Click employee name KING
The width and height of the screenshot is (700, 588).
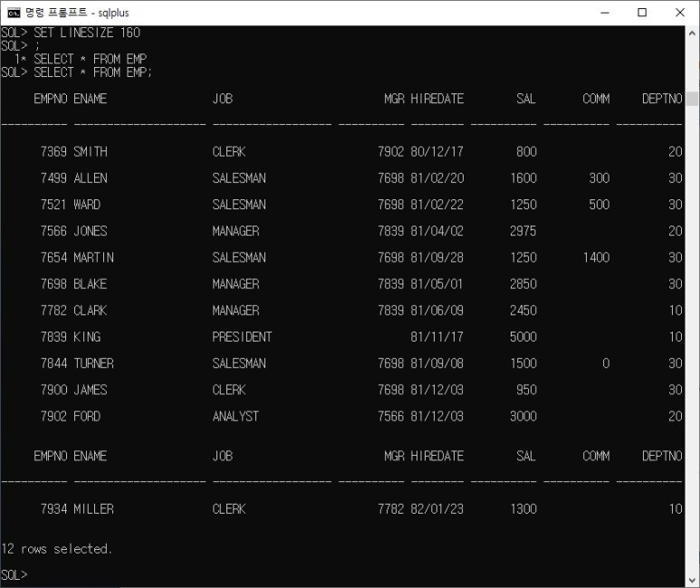(x=87, y=337)
